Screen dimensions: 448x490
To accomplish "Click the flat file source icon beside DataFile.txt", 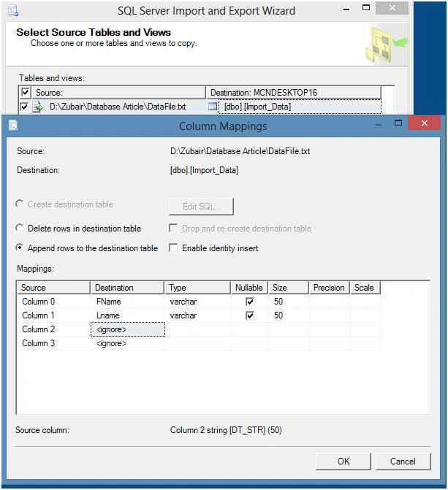I will (38, 107).
